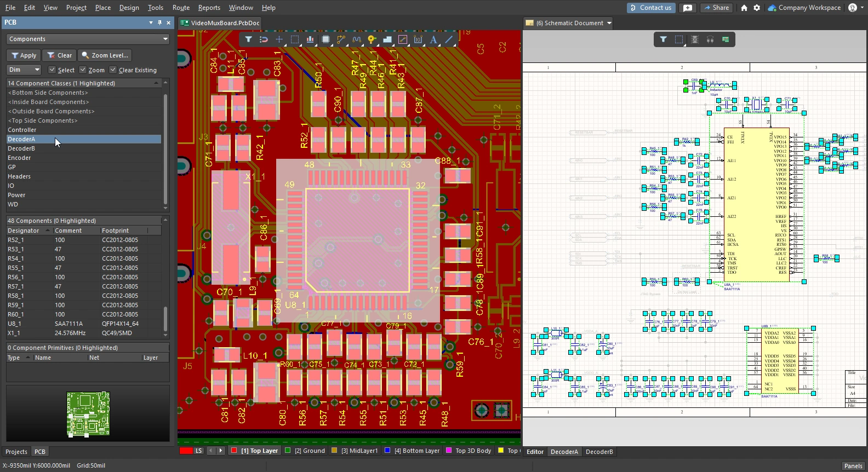Choose the place component chip icon

click(326, 39)
